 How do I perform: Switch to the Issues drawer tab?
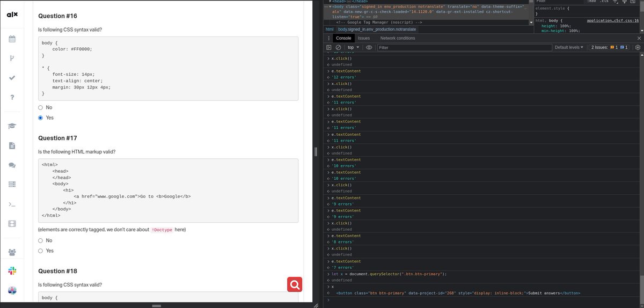364,38
